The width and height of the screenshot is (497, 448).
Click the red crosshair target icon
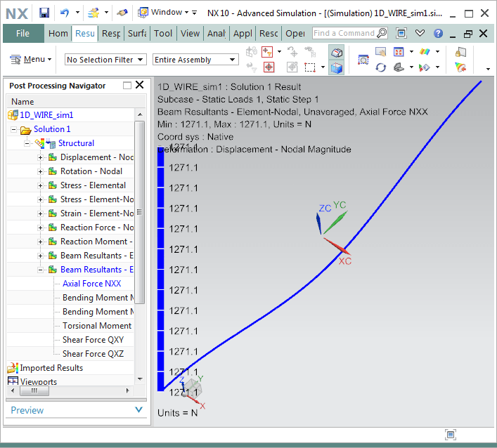tap(269, 67)
